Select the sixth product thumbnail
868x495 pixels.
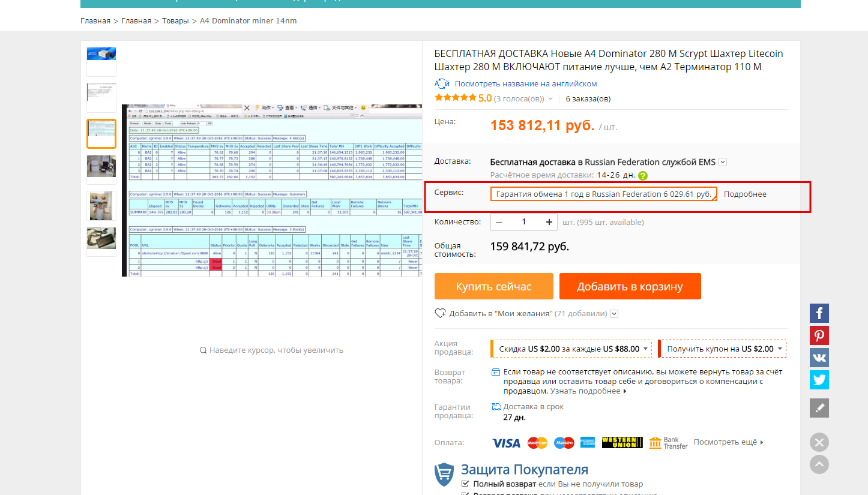101,241
